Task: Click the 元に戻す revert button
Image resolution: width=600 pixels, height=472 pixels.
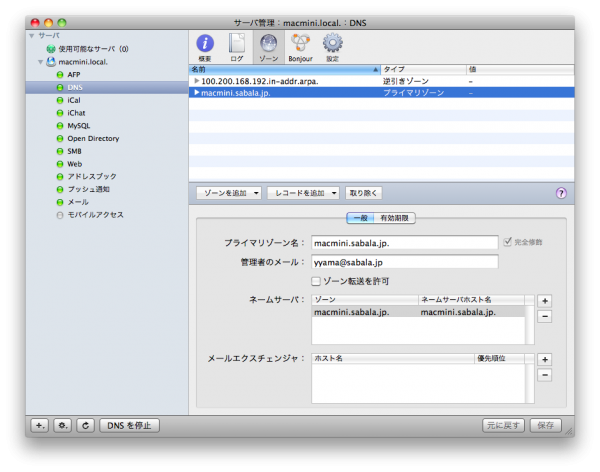Action: tap(504, 425)
